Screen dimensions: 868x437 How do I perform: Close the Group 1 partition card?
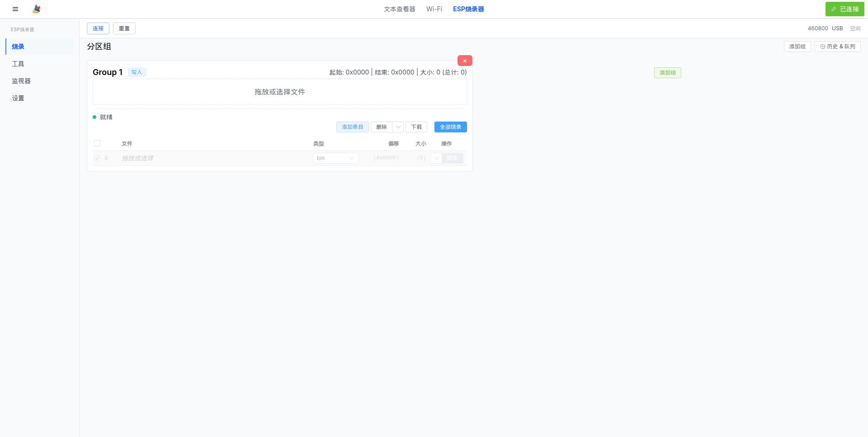465,61
